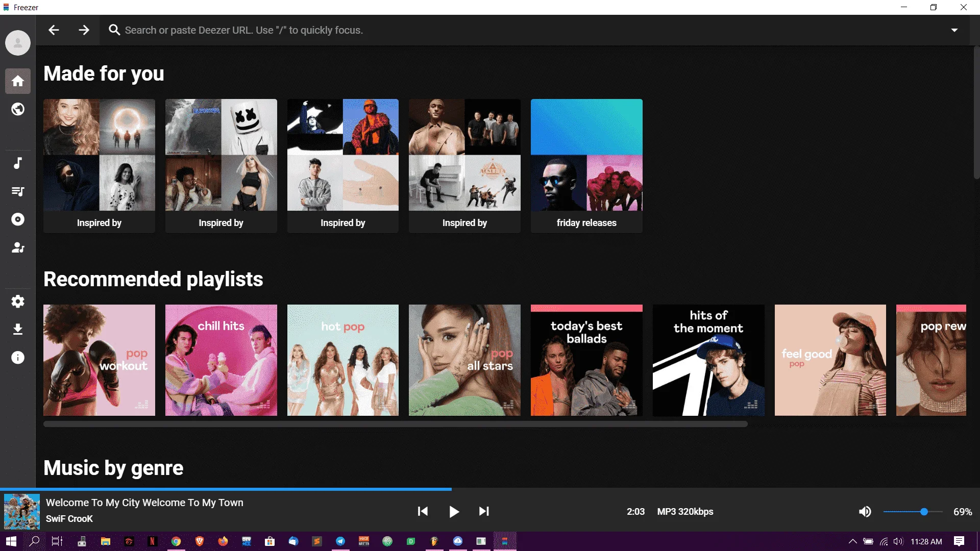Click the taskbar clock showing 11:28 AM
This screenshot has width=980, height=551.
click(926, 541)
